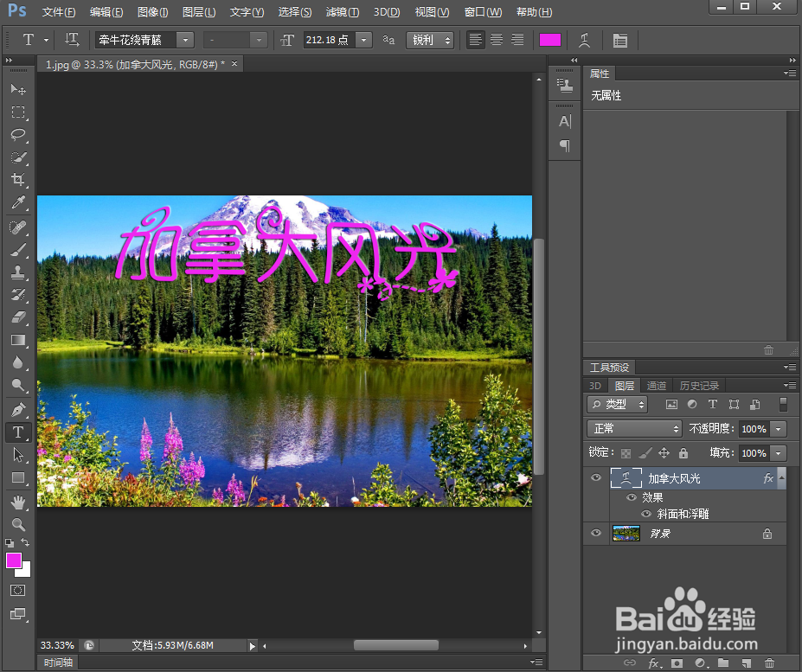This screenshot has width=802, height=672.
Task: Swap foreground and background colors
Action: (25, 542)
